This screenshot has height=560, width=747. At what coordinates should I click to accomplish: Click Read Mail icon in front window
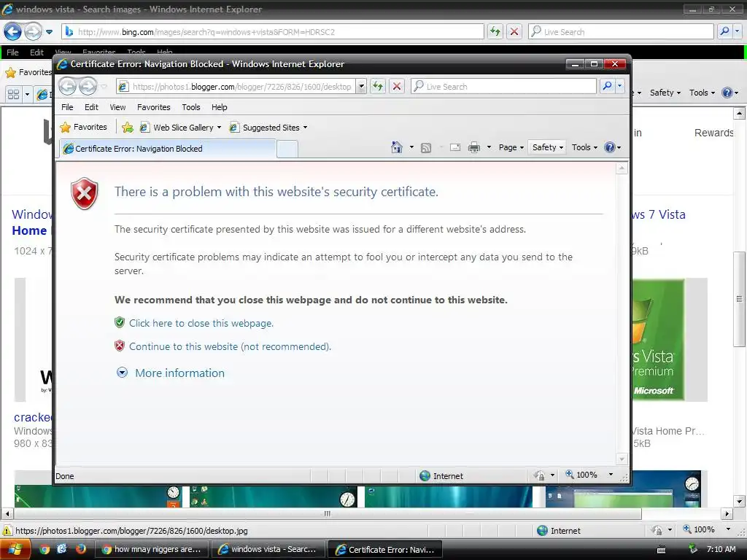coord(455,147)
